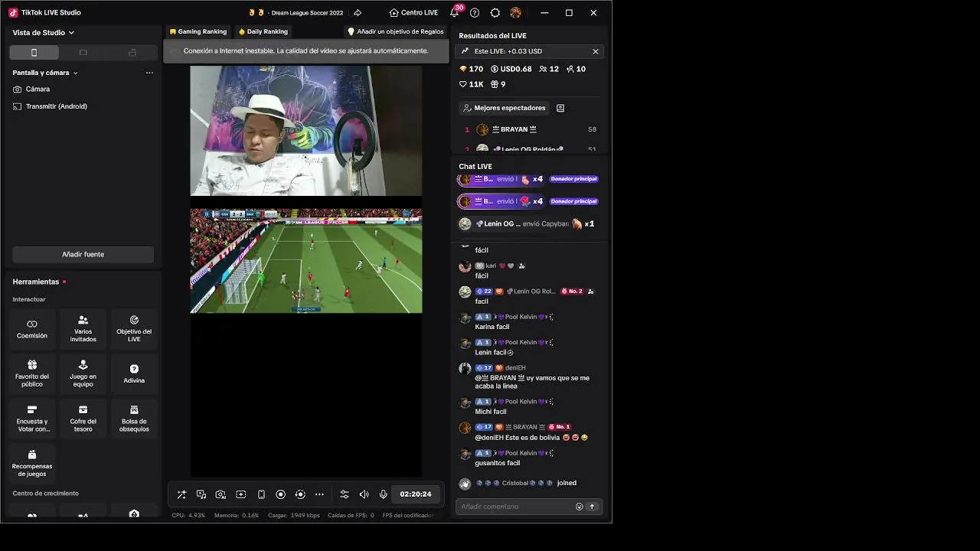Send the comment with arrow button
The image size is (980, 551).
pyautogui.click(x=592, y=507)
